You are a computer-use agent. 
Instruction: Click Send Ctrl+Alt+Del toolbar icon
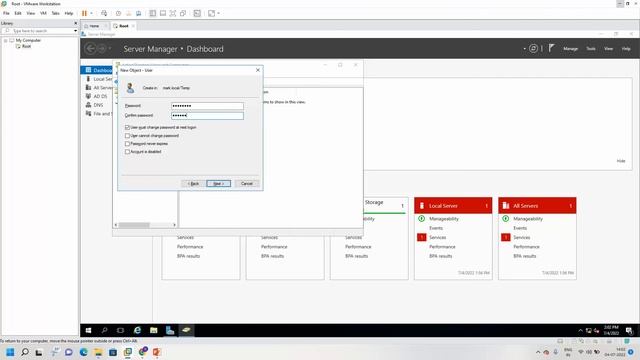pyautogui.click(x=104, y=13)
